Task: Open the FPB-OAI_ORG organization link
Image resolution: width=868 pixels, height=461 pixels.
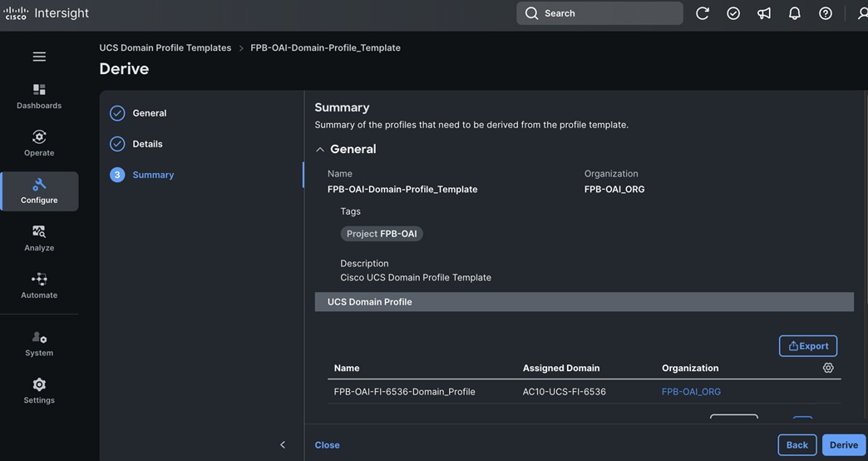Action: (x=691, y=392)
